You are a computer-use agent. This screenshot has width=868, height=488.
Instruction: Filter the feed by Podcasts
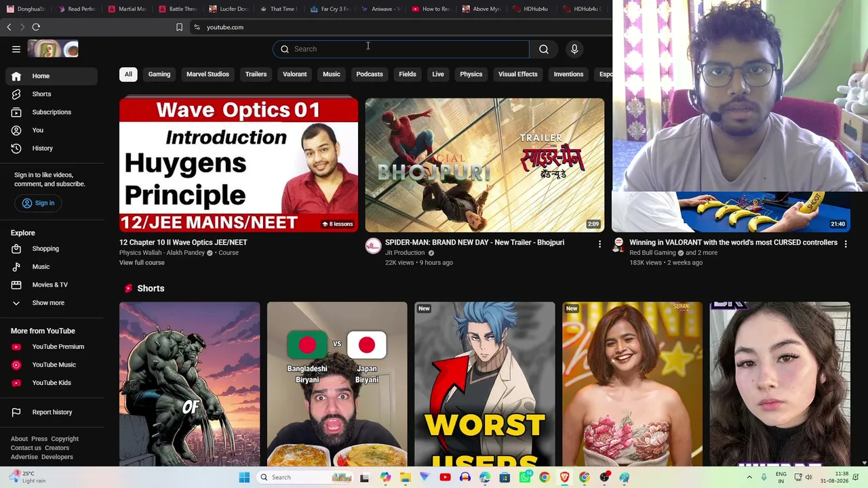pos(370,74)
